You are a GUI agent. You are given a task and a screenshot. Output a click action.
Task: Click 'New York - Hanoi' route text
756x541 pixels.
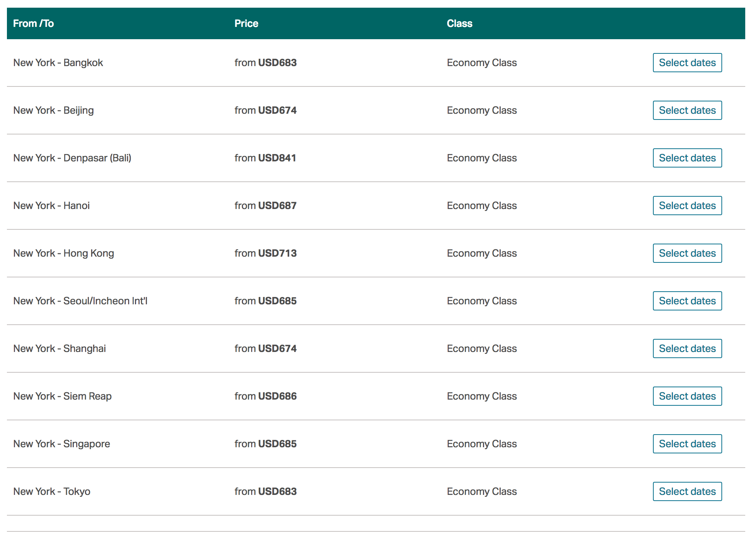52,206
